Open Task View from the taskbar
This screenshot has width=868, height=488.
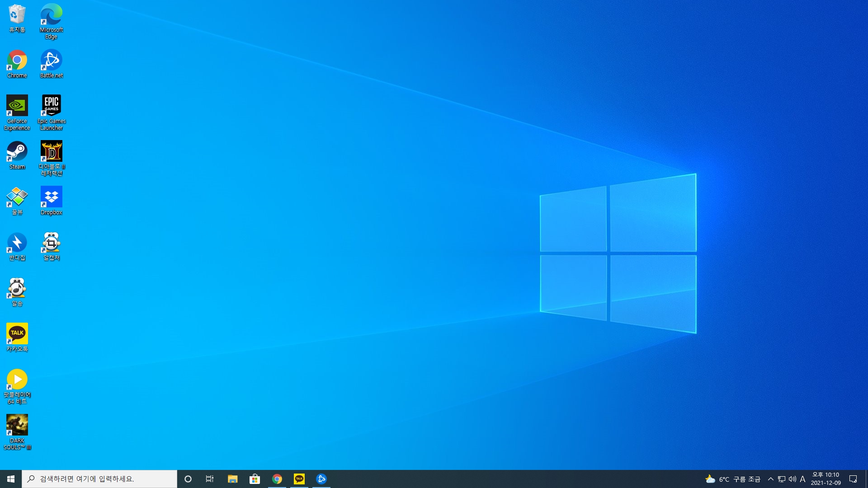coord(210,479)
